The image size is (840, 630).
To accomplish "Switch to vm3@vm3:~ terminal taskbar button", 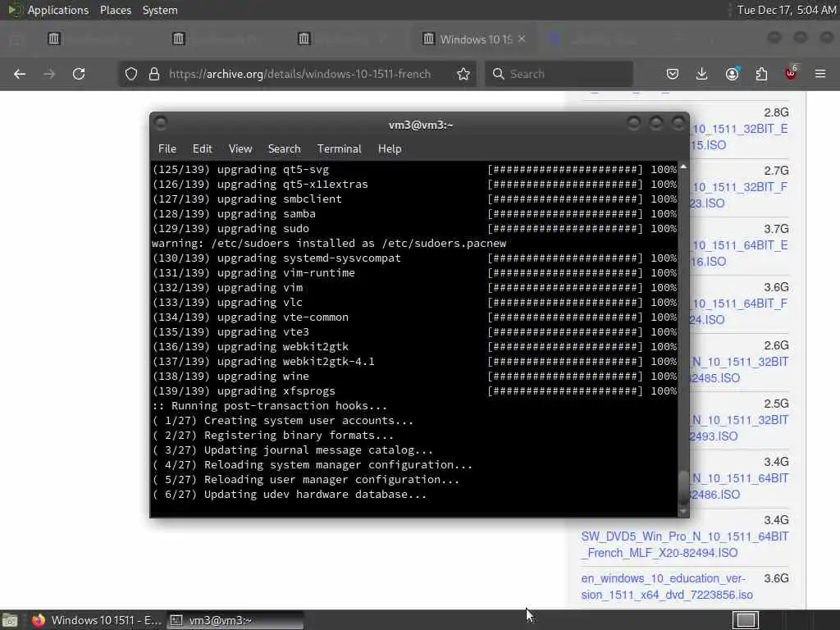I will click(234, 620).
